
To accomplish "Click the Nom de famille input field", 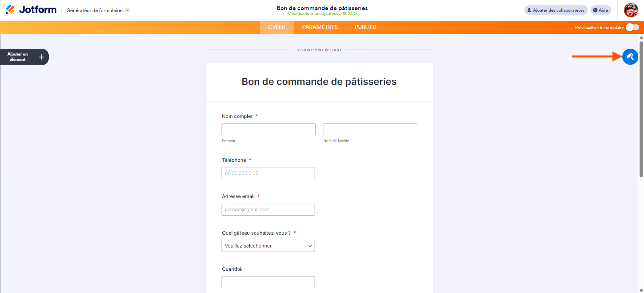I will 370,129.
